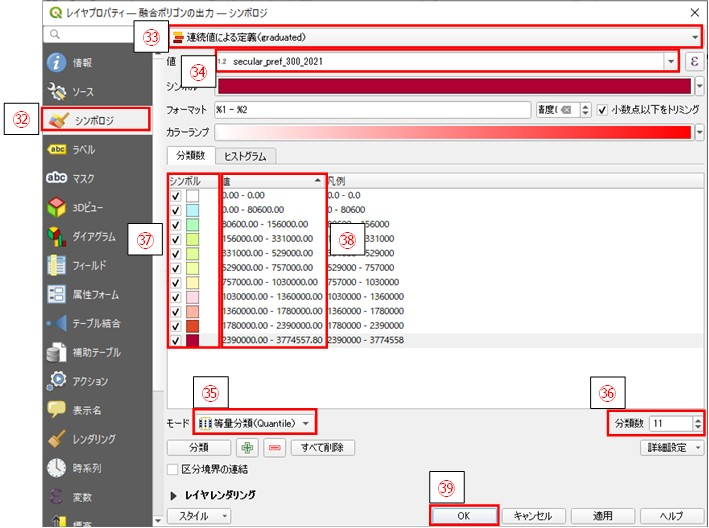Switch to the ヒストグラム tab
Viewport: 709px width, 528px height.
pyautogui.click(x=246, y=156)
